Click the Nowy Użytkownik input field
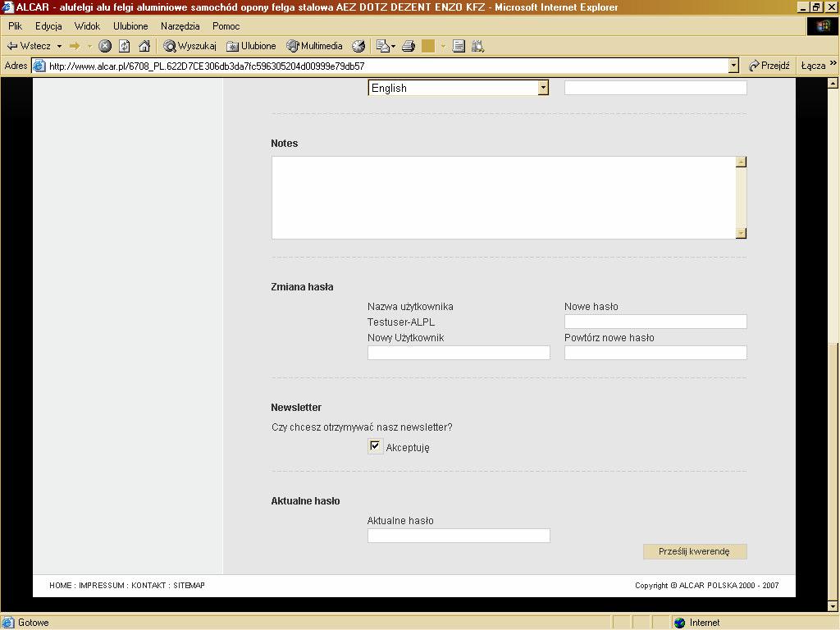 click(459, 353)
